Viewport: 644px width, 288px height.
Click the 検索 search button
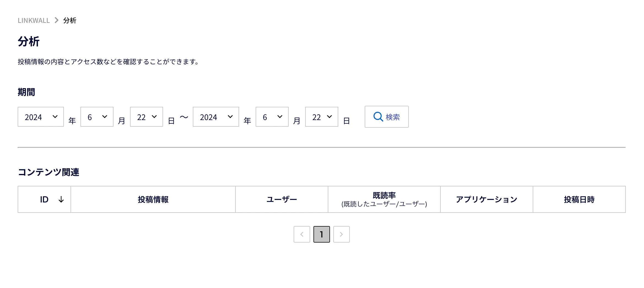tap(387, 117)
